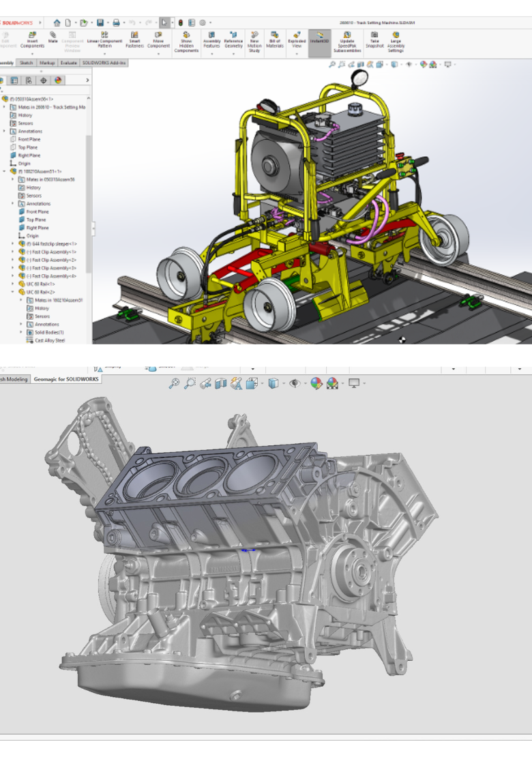Select Front Plane in feature tree

pos(28,139)
